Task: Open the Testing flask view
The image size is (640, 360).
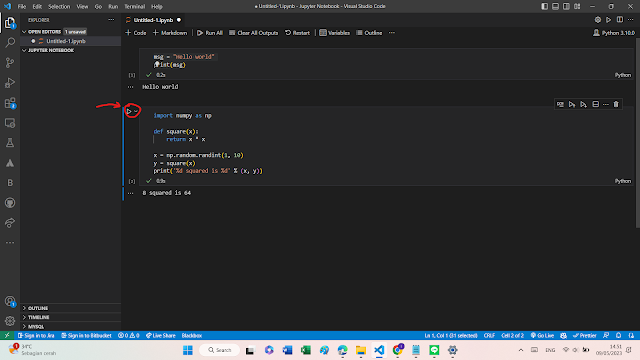Action: pyautogui.click(x=10, y=143)
